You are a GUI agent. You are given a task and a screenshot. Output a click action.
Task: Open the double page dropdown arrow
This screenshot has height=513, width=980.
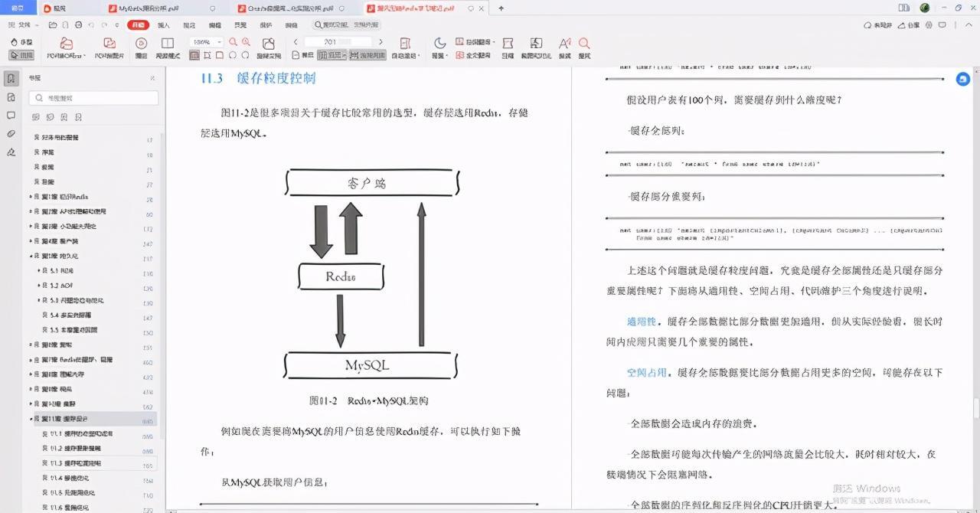point(344,55)
